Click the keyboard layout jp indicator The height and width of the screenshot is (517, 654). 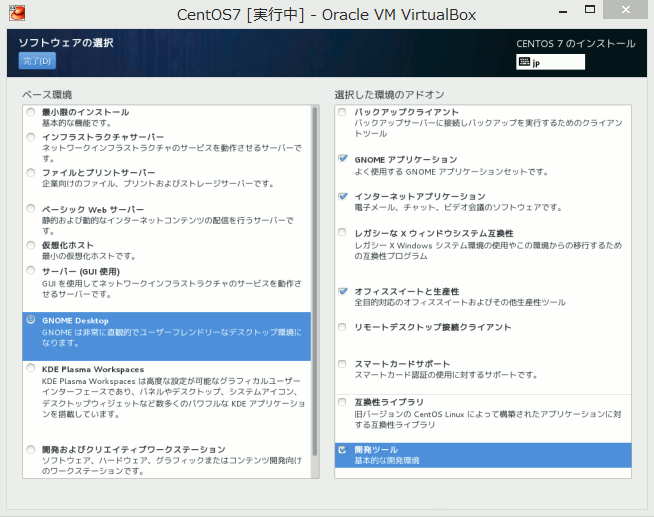(x=550, y=62)
